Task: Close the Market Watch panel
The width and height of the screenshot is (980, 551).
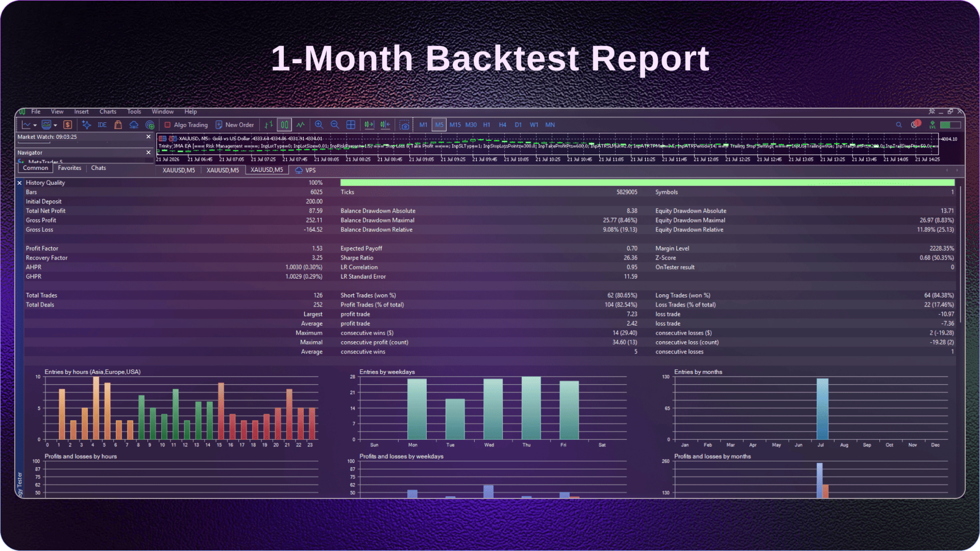Action: point(149,137)
